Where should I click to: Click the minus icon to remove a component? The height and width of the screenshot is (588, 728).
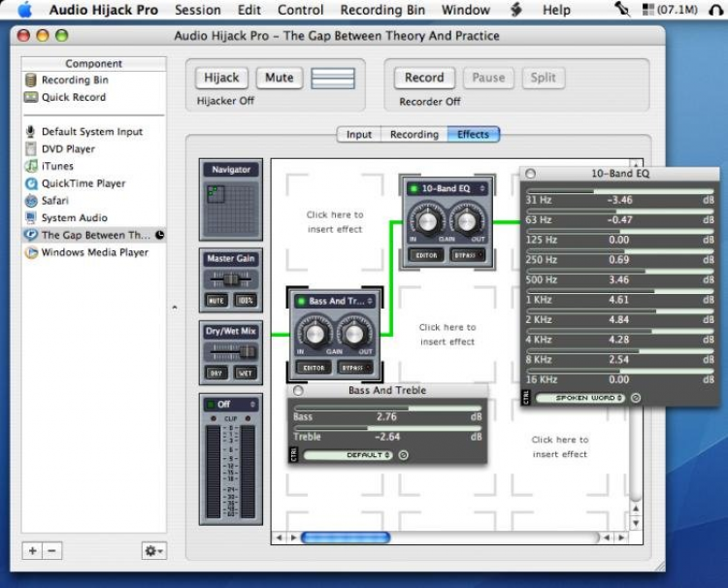(52, 550)
